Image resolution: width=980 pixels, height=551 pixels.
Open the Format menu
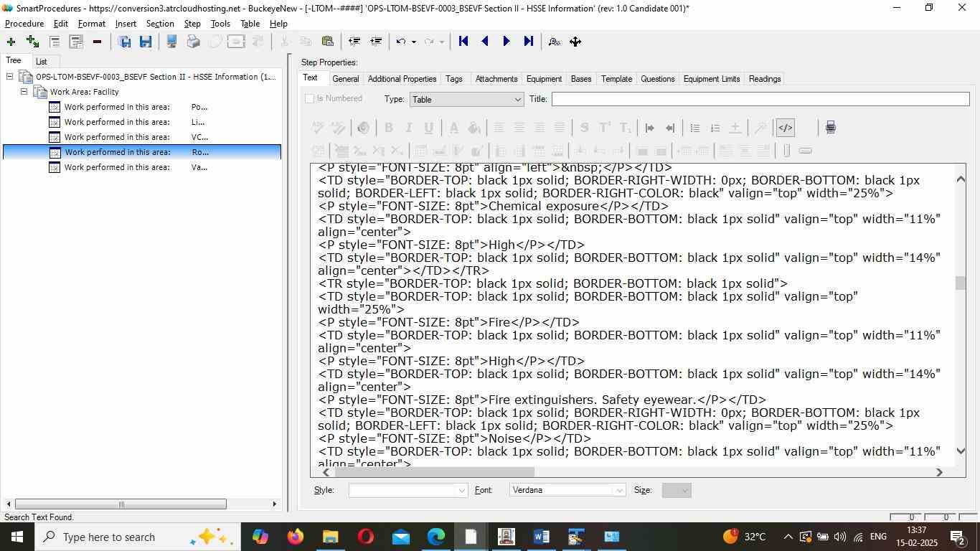point(91,24)
